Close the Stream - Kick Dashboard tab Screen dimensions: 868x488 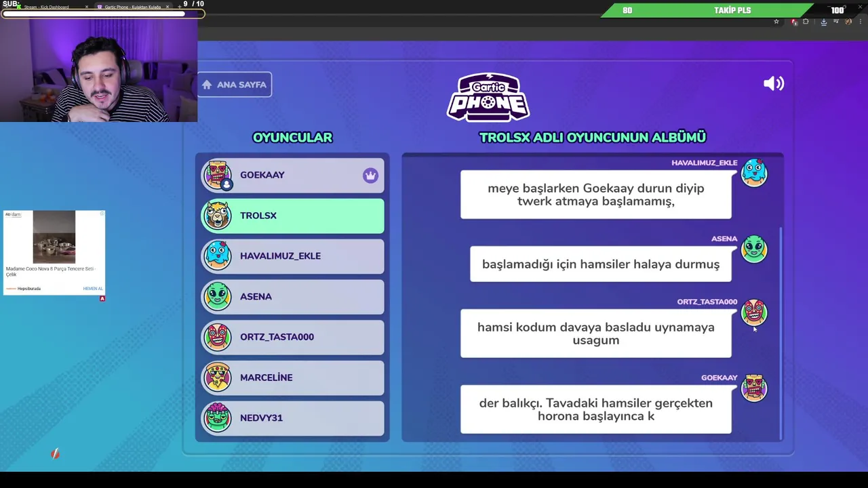click(x=86, y=7)
